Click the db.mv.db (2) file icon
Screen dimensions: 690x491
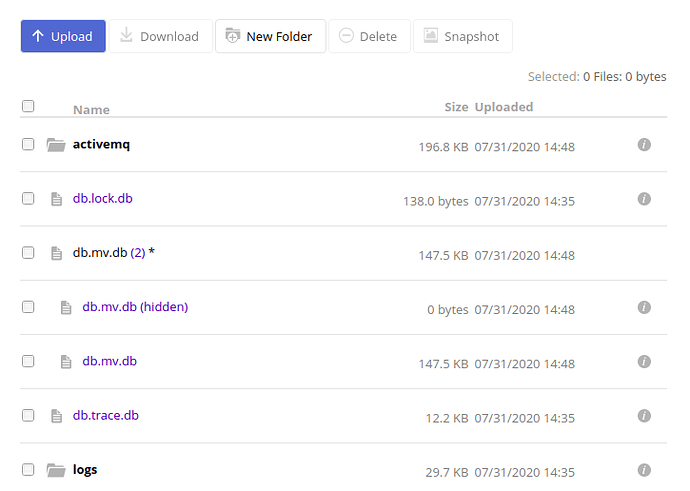tap(56, 253)
